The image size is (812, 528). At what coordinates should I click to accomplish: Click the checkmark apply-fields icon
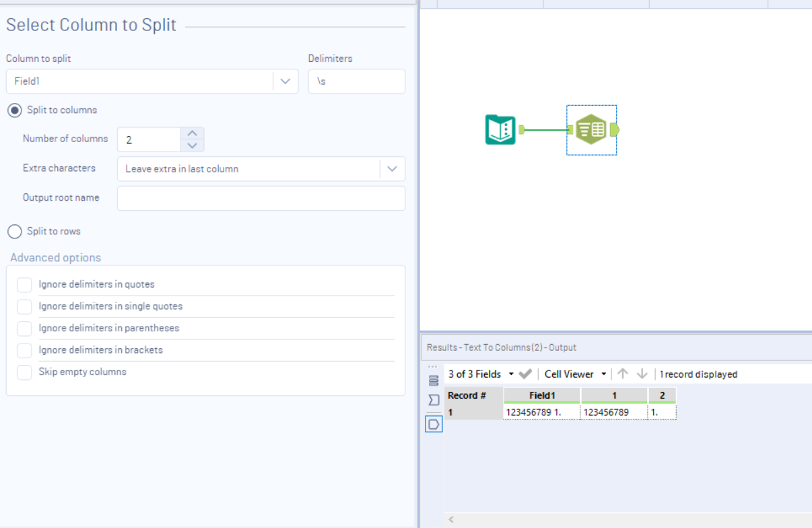tap(526, 374)
